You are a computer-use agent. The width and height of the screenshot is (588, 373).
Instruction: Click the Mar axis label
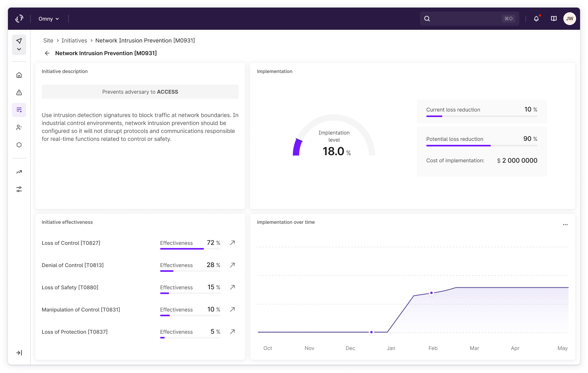point(474,348)
